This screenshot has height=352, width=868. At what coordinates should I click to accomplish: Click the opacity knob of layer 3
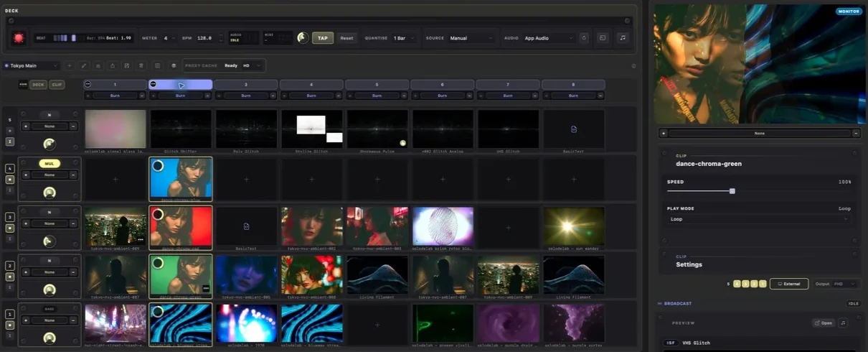coord(49,241)
